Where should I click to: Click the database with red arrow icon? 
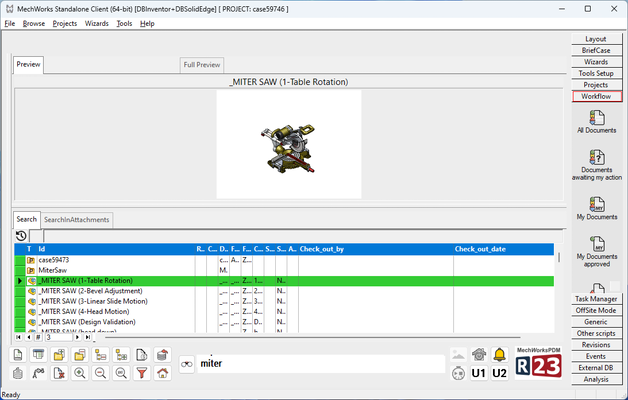(162, 355)
